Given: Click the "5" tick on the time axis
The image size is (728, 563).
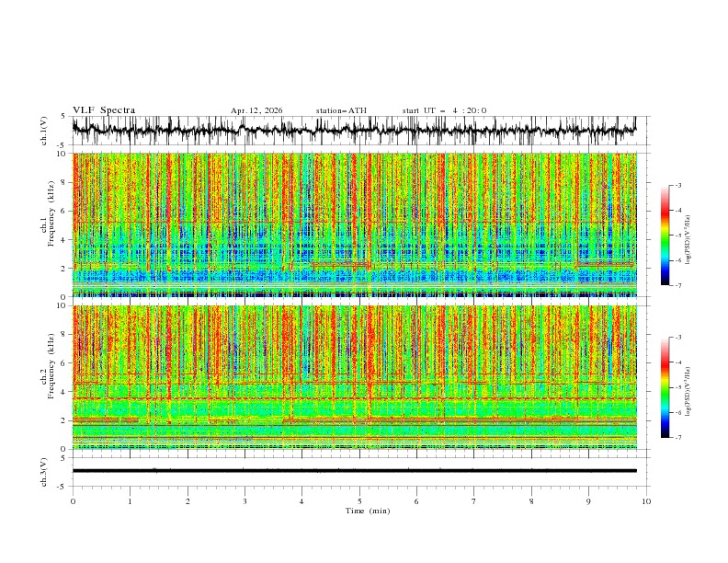Looking at the screenshot, I should click(359, 501).
